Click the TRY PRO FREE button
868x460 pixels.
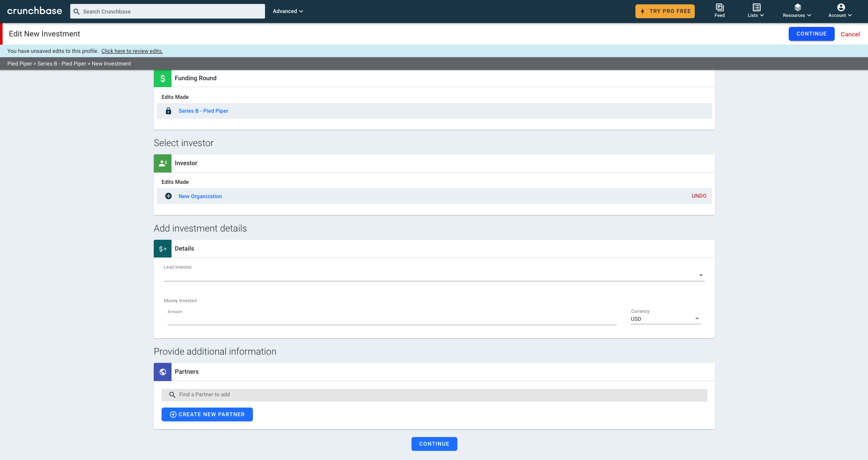pyautogui.click(x=665, y=11)
